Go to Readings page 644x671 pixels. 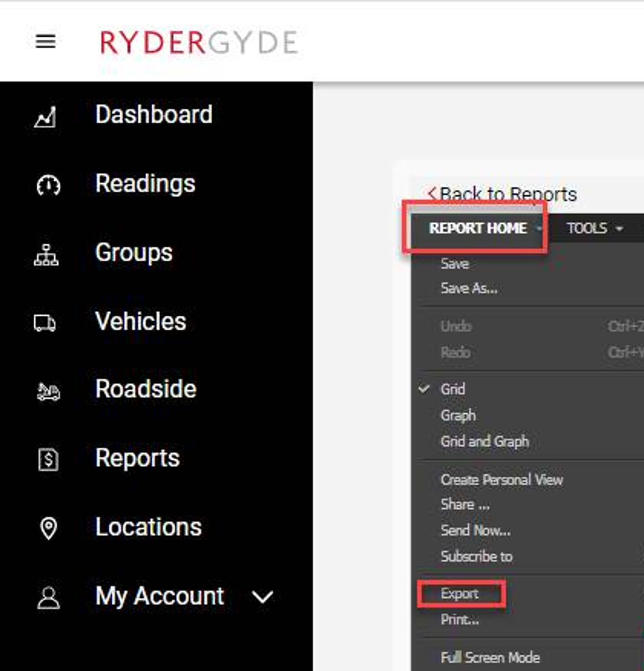pyautogui.click(x=145, y=184)
